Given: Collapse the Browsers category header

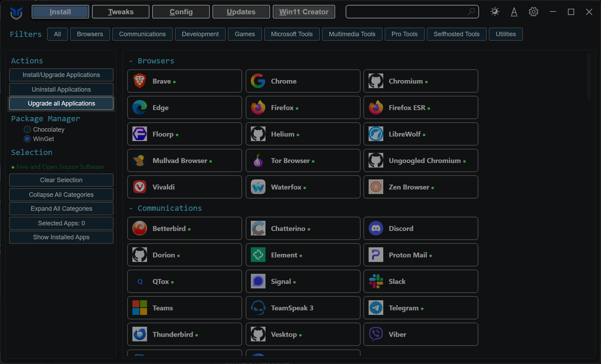Looking at the screenshot, I should click(x=152, y=61).
